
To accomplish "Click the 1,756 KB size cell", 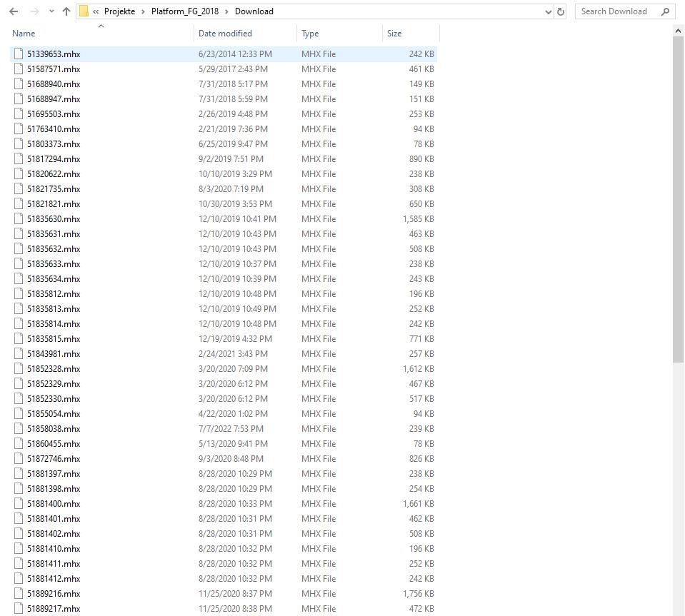I will (419, 594).
